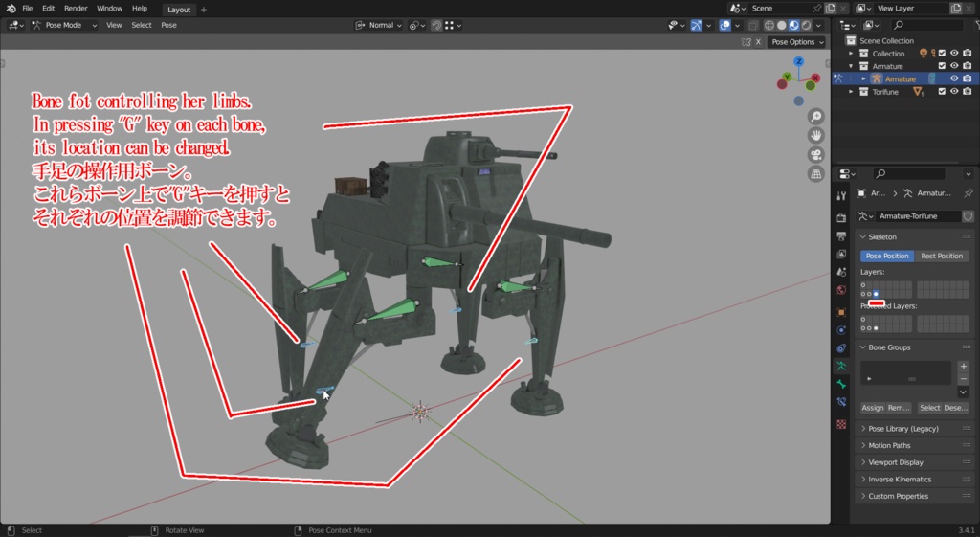Toggle X-axis mirror button next to Pose Options
Image resolution: width=980 pixels, height=537 pixels.
[758, 42]
